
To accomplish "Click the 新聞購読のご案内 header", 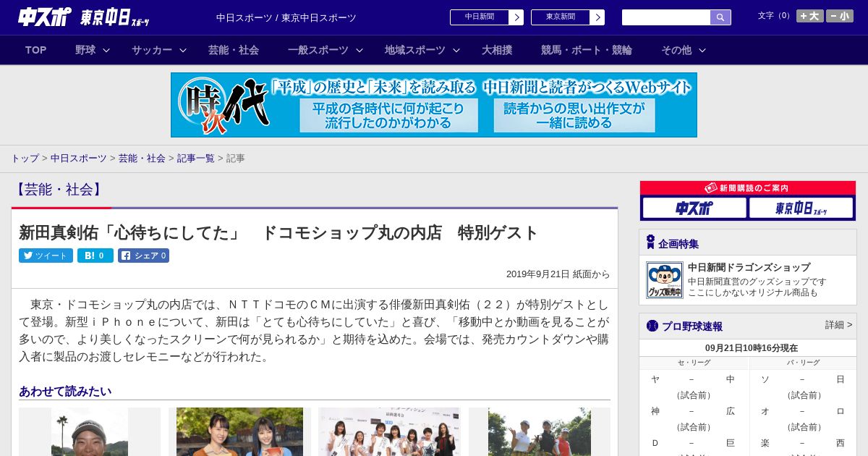I will click(748, 188).
